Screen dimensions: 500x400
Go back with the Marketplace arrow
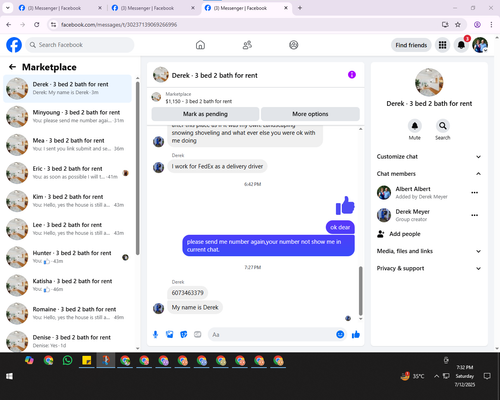(12, 67)
